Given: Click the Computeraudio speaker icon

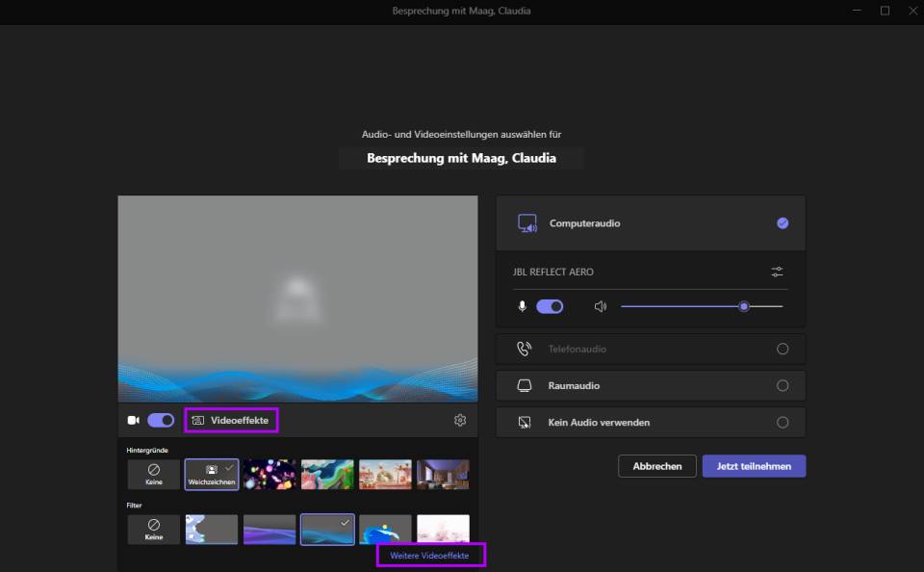Looking at the screenshot, I should coord(527,222).
